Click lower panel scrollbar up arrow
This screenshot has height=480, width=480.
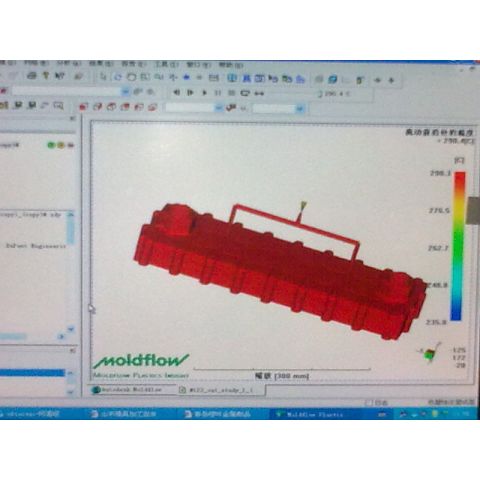click(x=71, y=373)
